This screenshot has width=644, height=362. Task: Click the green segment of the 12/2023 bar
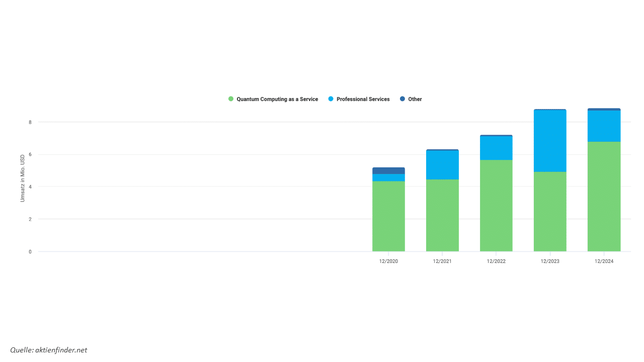(x=550, y=211)
